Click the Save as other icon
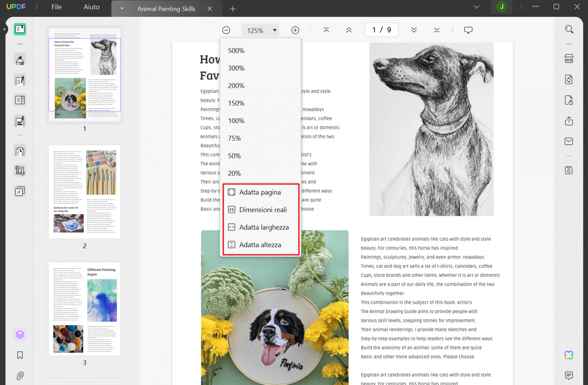The image size is (588, 385). [569, 170]
